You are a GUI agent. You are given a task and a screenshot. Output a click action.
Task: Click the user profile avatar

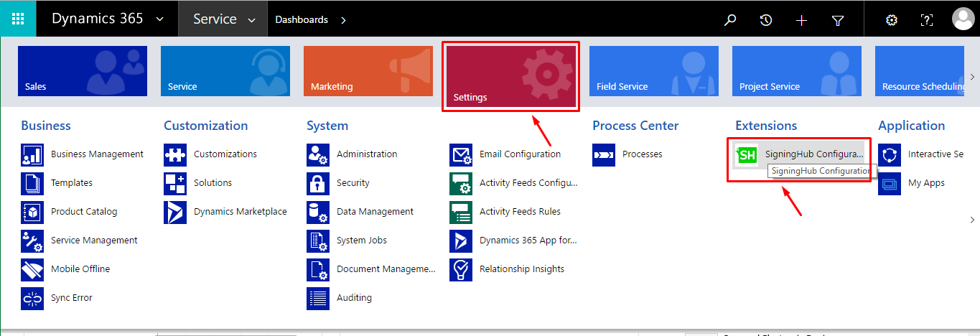pyautogui.click(x=962, y=19)
